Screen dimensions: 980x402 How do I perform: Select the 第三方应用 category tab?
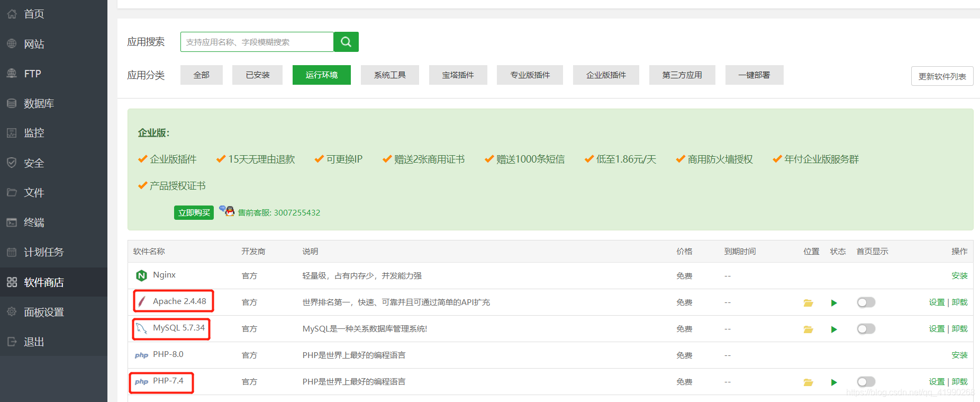(x=683, y=75)
